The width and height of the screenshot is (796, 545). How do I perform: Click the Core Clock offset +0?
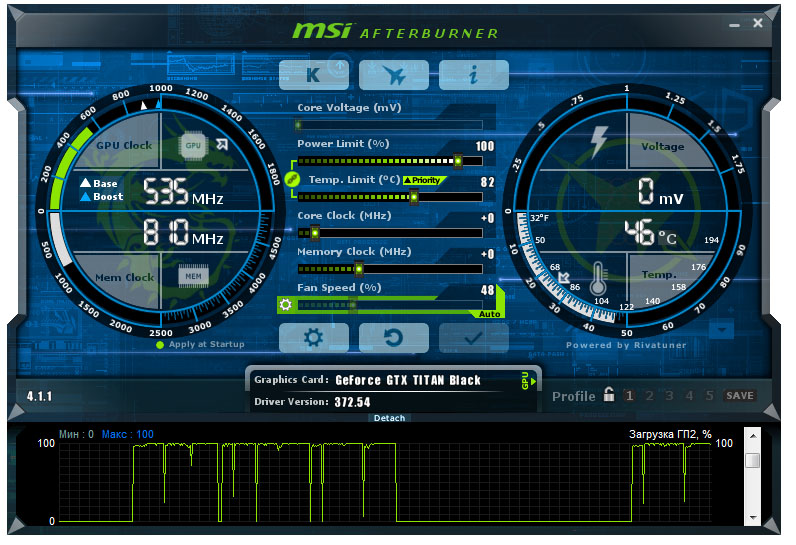pos(487,218)
